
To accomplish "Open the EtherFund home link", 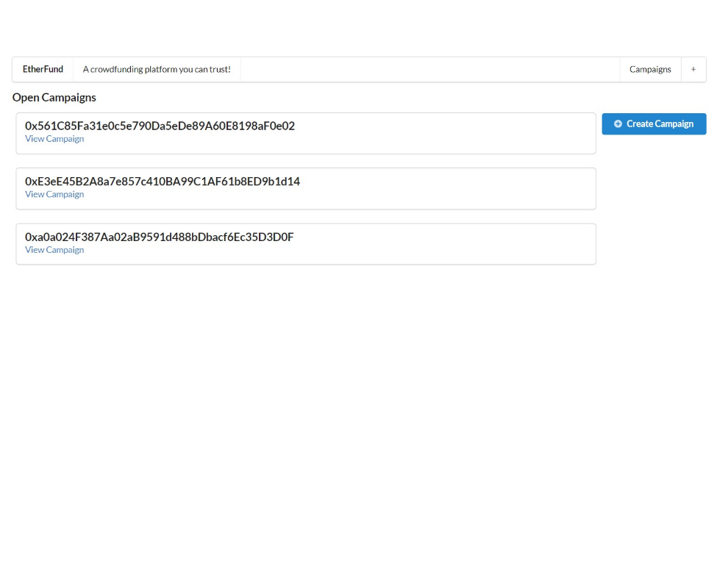I will click(x=43, y=69).
